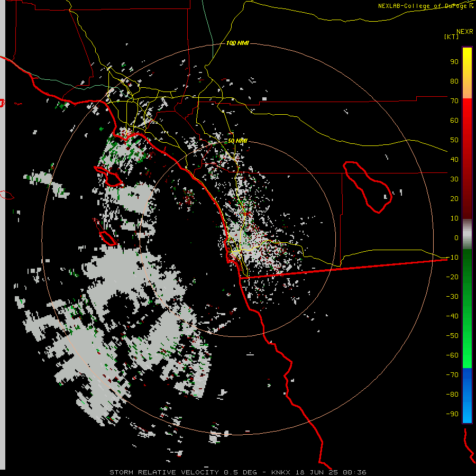Click the 50 NMI range ring label
The height and width of the screenshot is (476, 476).
click(237, 141)
